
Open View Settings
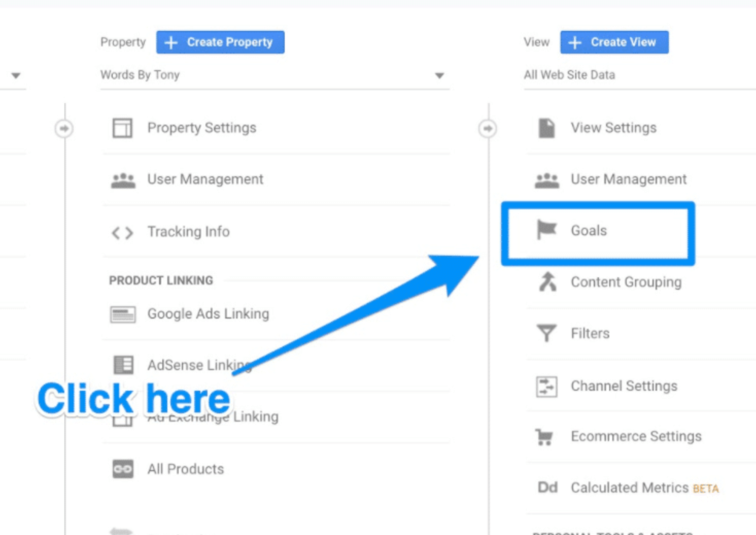click(613, 128)
